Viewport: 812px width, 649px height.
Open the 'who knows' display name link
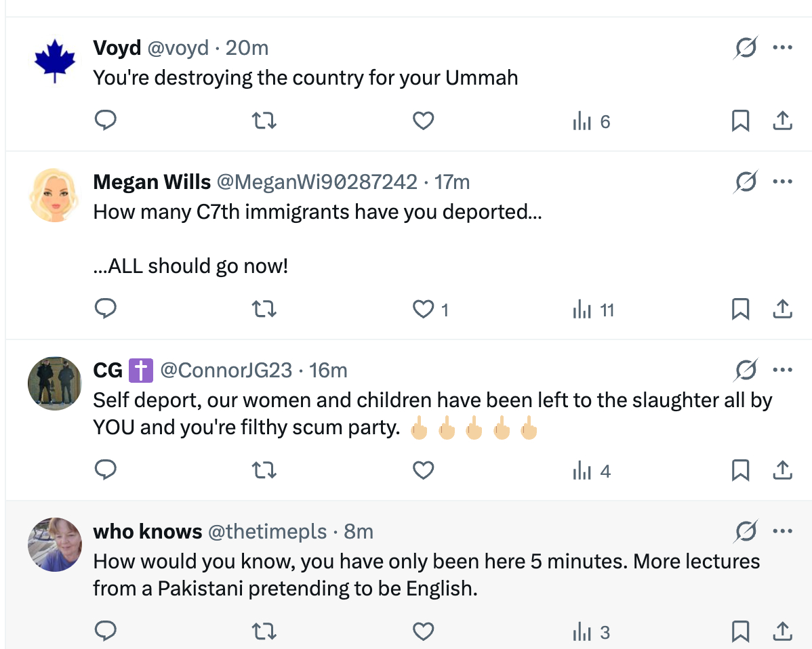pyautogui.click(x=147, y=532)
